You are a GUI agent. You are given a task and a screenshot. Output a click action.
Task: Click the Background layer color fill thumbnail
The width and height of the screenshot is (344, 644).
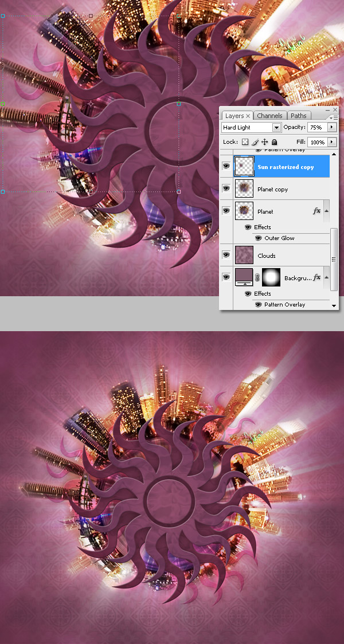pyautogui.click(x=244, y=277)
